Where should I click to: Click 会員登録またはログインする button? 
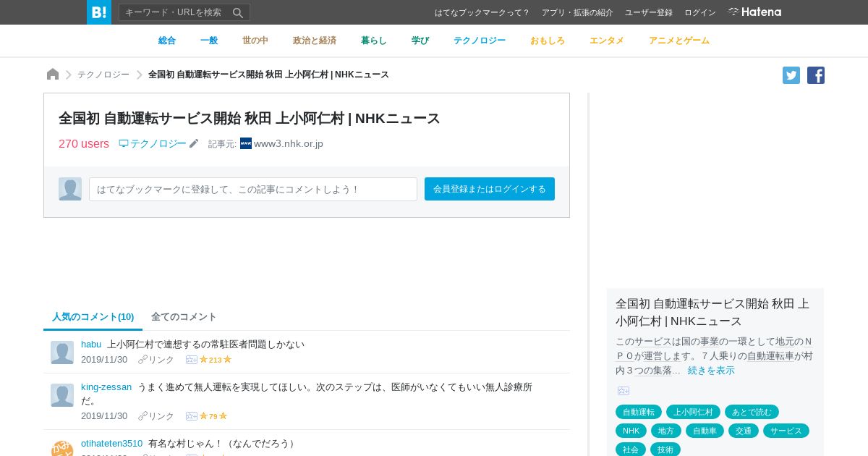490,189
